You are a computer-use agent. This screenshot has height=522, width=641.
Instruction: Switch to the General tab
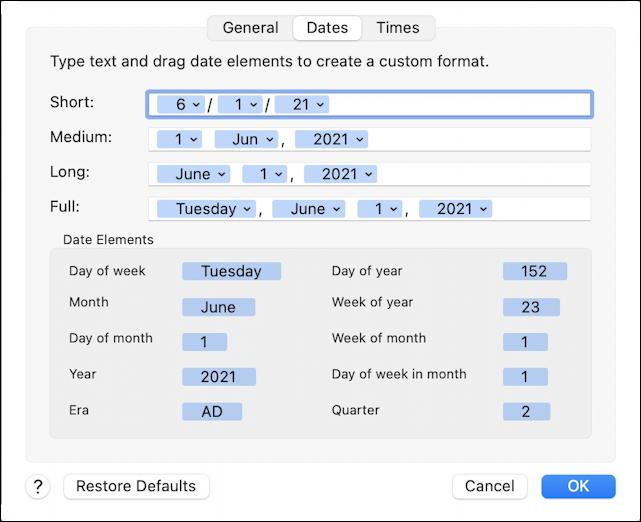(x=250, y=28)
